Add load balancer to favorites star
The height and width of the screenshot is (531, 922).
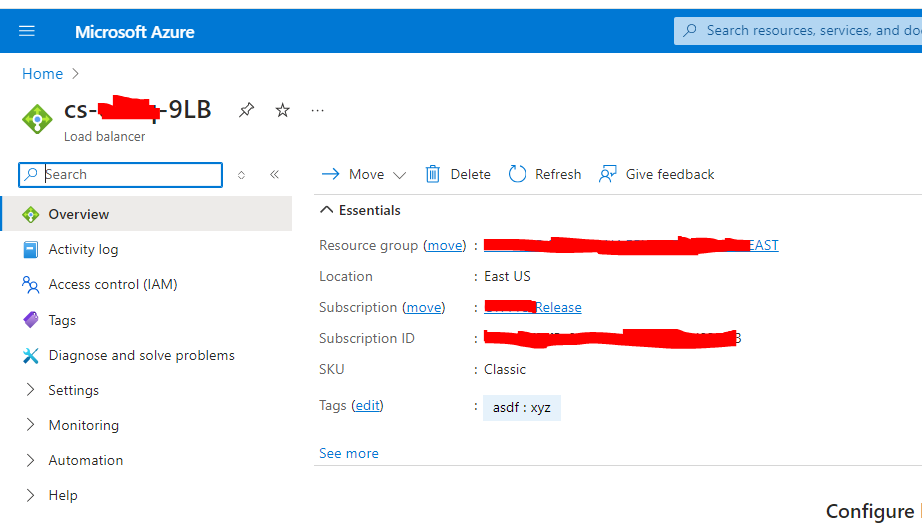[x=283, y=110]
